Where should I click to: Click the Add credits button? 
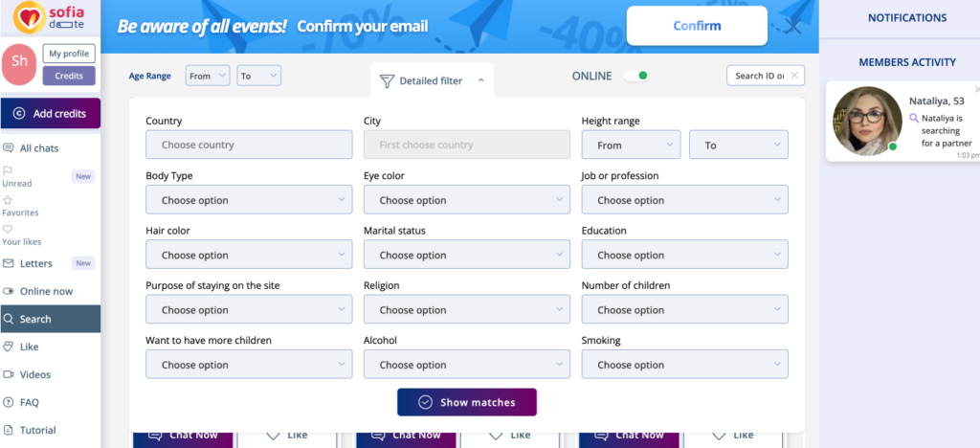(x=50, y=113)
